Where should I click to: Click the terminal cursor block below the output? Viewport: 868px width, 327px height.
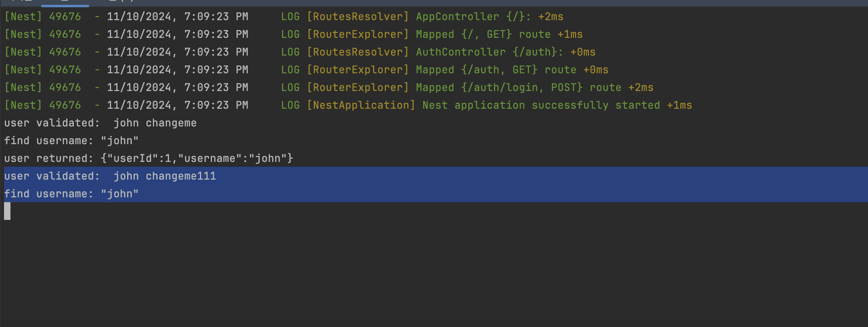(7, 211)
